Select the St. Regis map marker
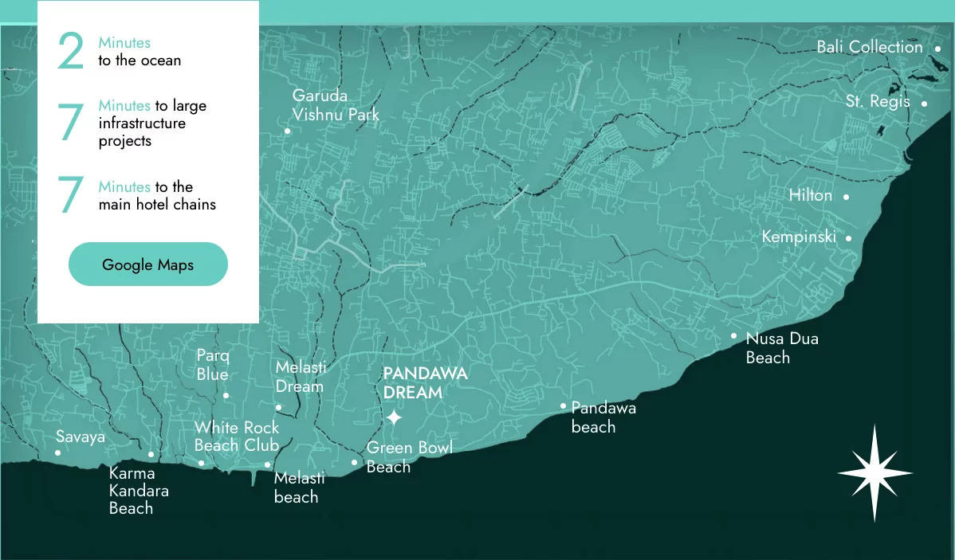 click(x=924, y=104)
